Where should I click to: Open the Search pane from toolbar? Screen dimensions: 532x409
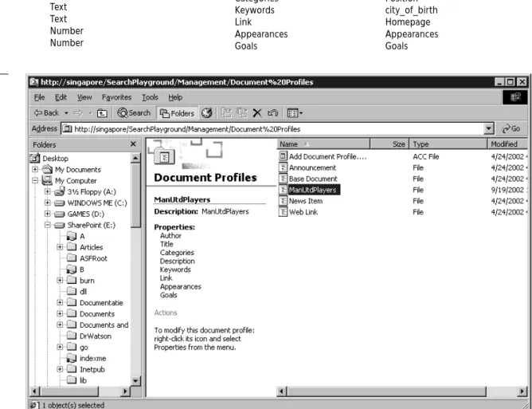(x=134, y=113)
